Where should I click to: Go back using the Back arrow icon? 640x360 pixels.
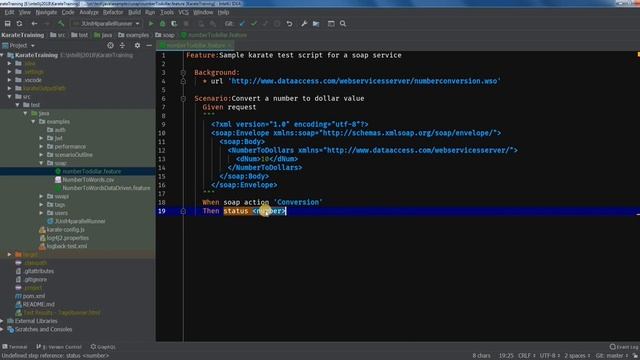34,24
